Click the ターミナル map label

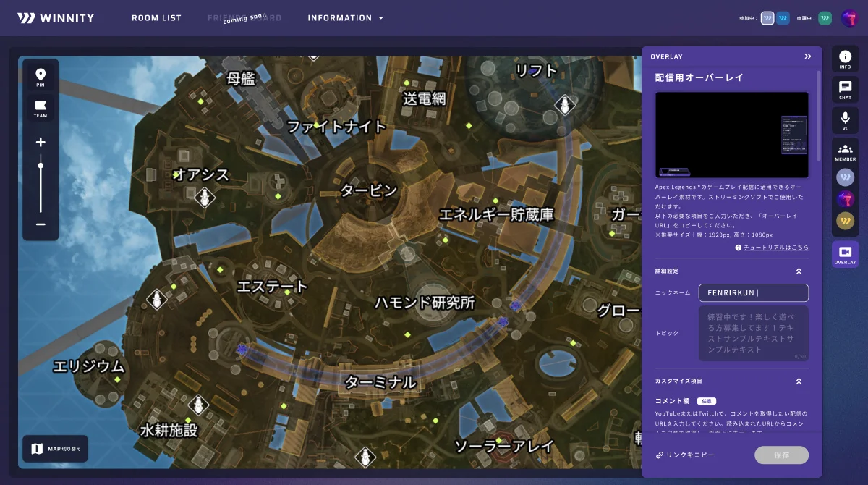coord(380,381)
